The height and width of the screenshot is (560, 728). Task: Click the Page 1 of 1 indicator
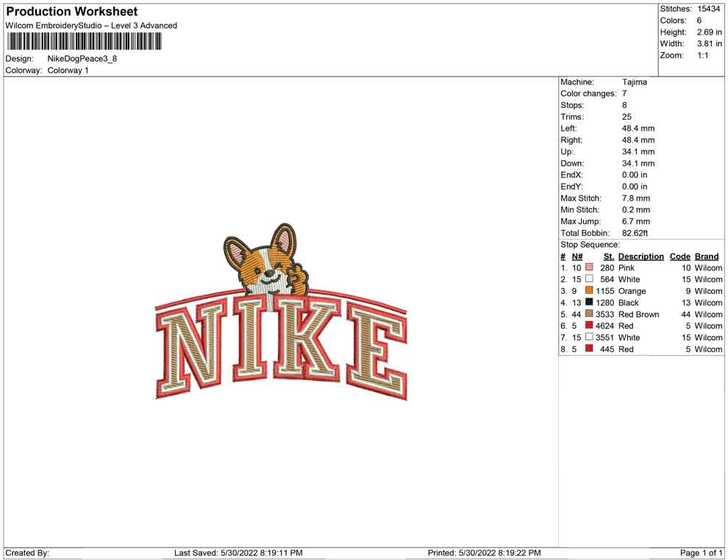701,553
